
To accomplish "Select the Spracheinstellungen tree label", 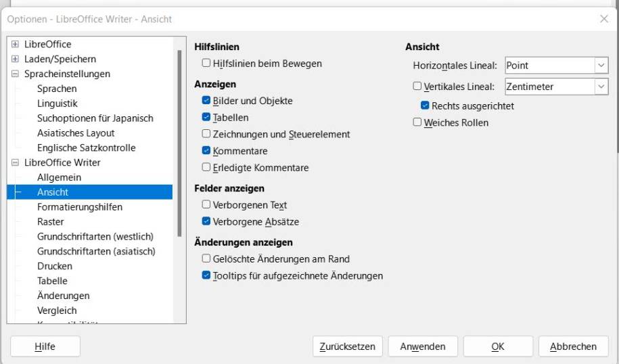I will (67, 74).
